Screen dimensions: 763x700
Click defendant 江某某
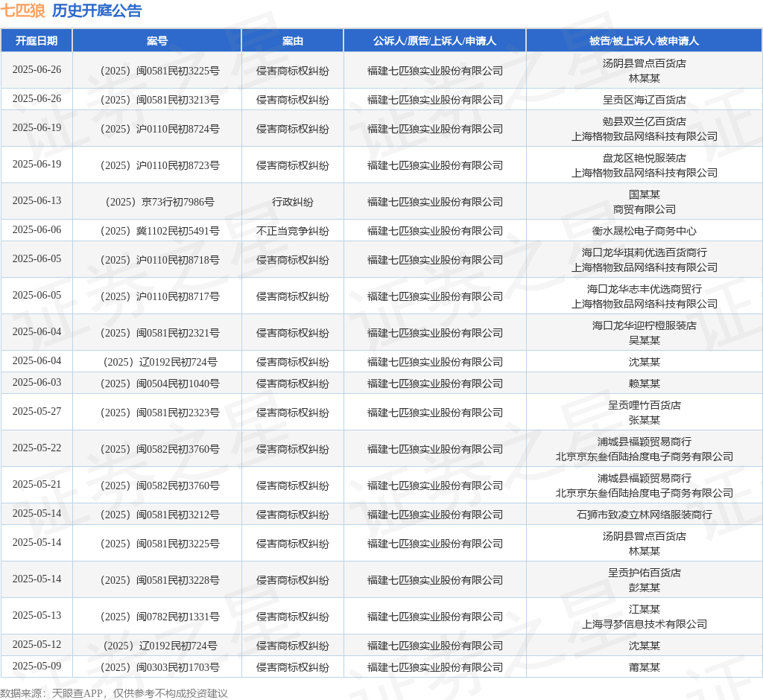click(645, 609)
